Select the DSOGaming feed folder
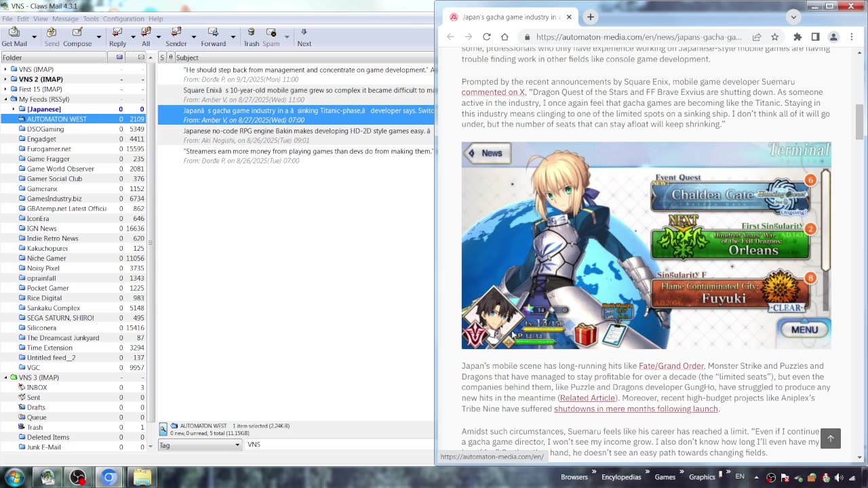Image resolution: width=868 pixels, height=488 pixels. point(45,129)
